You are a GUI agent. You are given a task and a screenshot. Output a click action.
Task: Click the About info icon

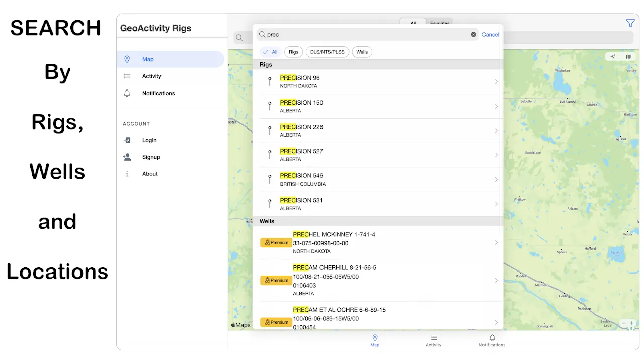127,174
